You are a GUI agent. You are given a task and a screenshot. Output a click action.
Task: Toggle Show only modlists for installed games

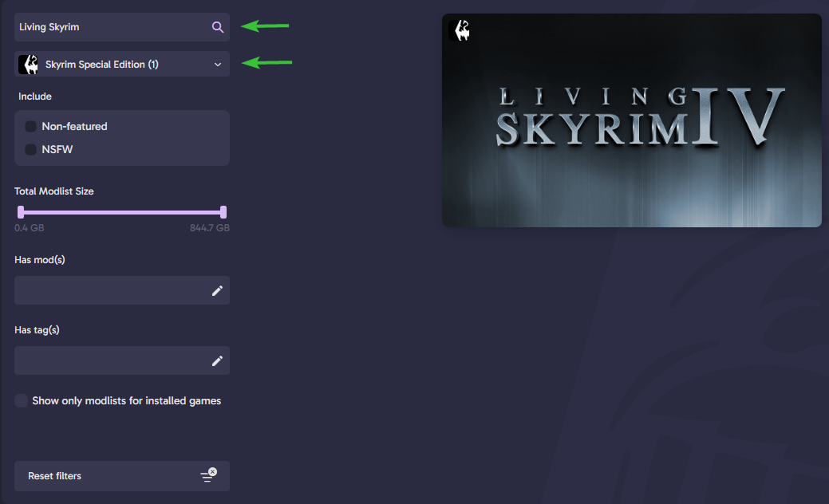[x=22, y=400]
